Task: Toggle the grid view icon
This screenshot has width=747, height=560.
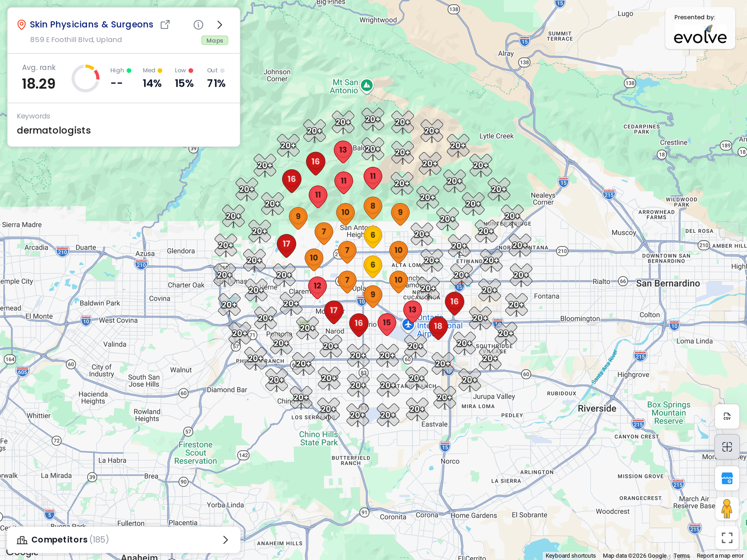Action: click(x=727, y=447)
